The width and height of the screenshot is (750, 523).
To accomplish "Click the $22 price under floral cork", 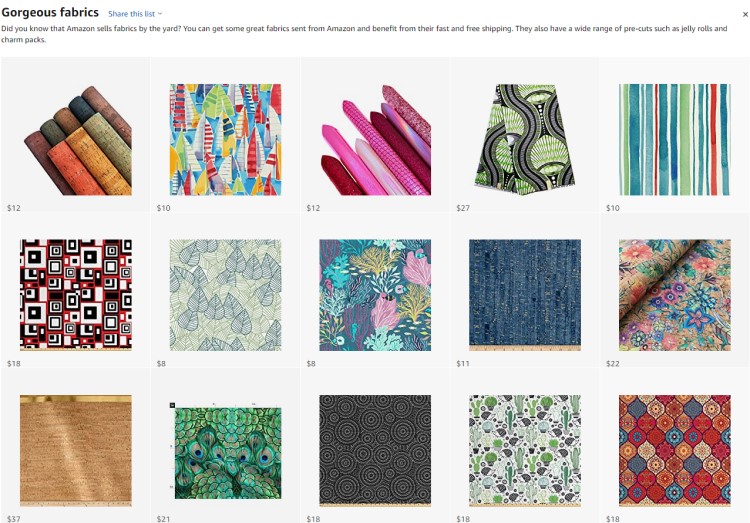I will (613, 364).
